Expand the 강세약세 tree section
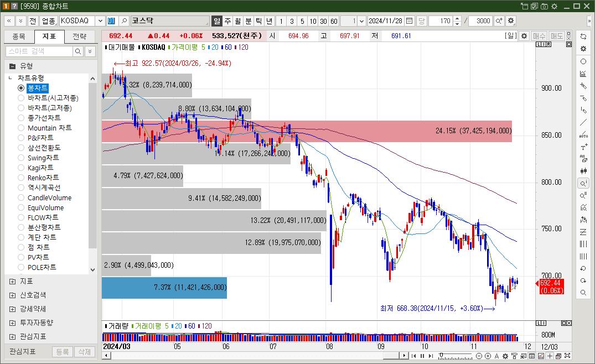 (x=13, y=309)
